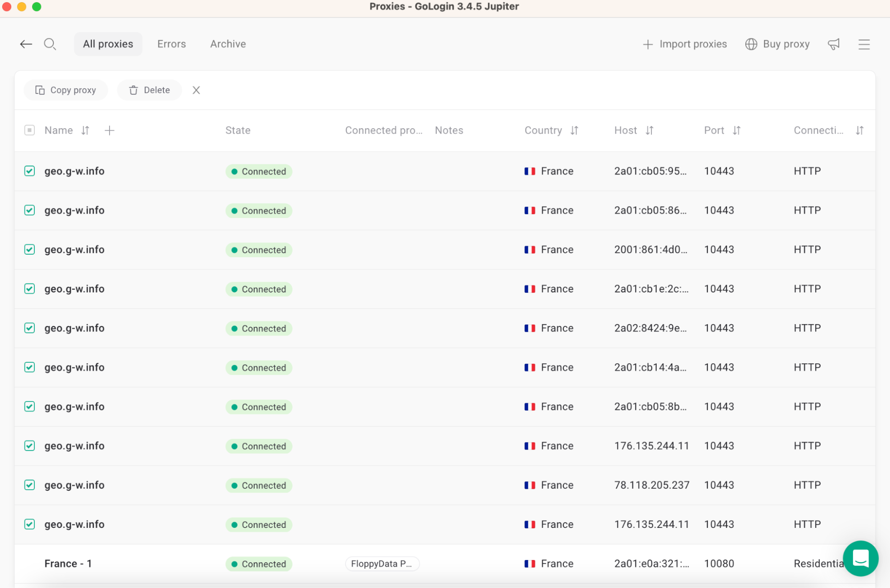890x588 pixels.
Task: Click HTTP type in 78.118.205.237 row
Action: click(807, 485)
